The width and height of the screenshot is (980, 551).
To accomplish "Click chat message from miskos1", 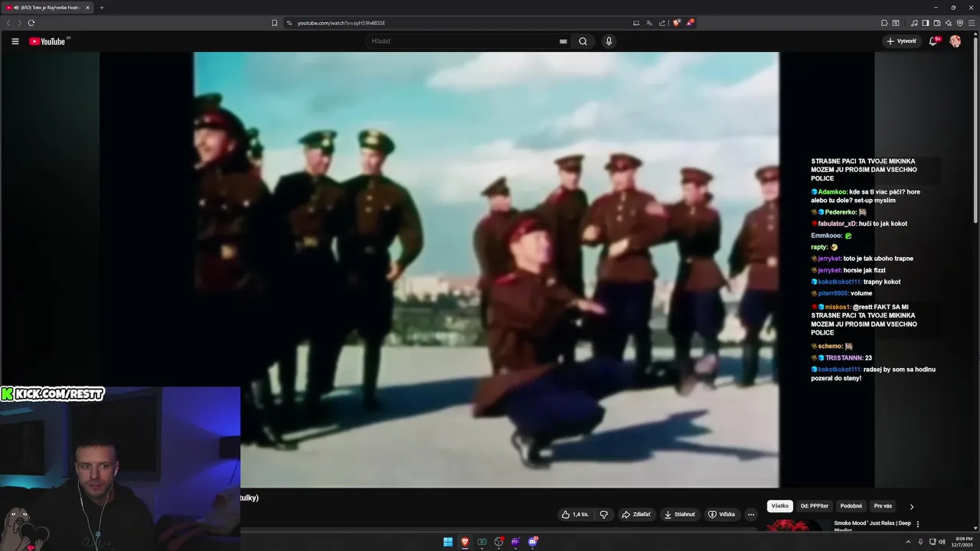I will point(864,320).
